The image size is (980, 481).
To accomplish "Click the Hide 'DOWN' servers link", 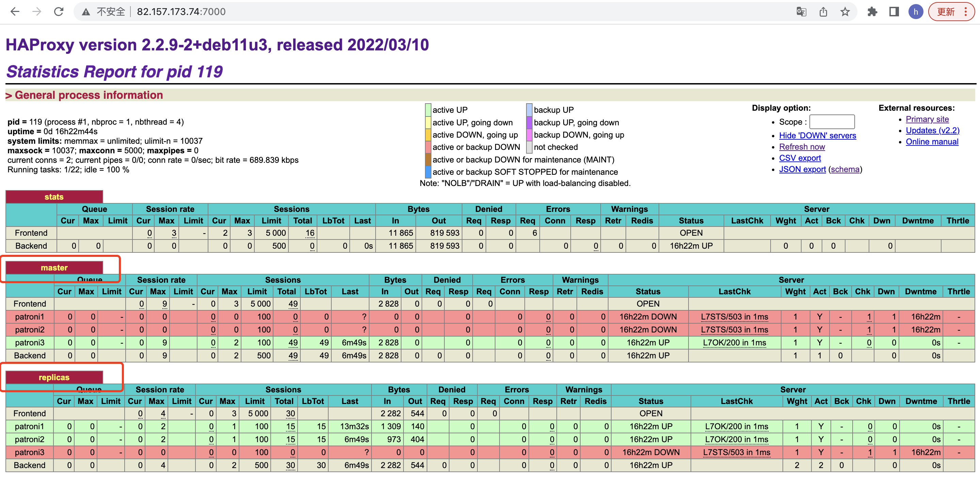I will (817, 136).
